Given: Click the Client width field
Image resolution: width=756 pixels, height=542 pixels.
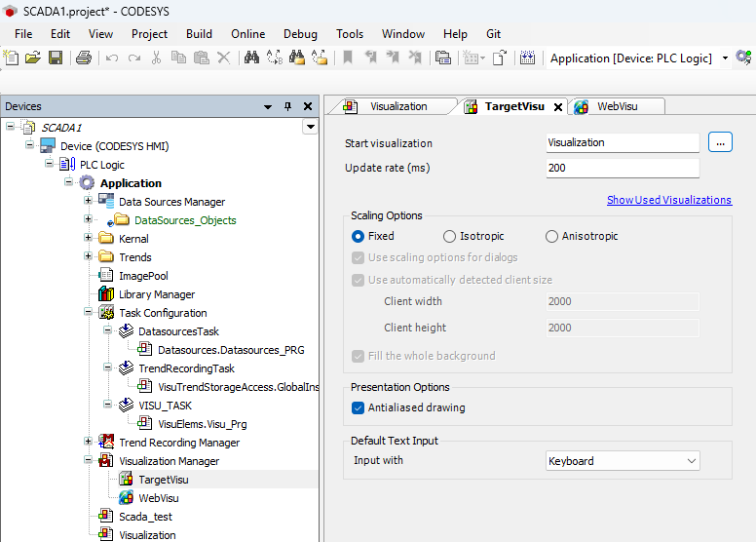Looking at the screenshot, I should point(623,301).
